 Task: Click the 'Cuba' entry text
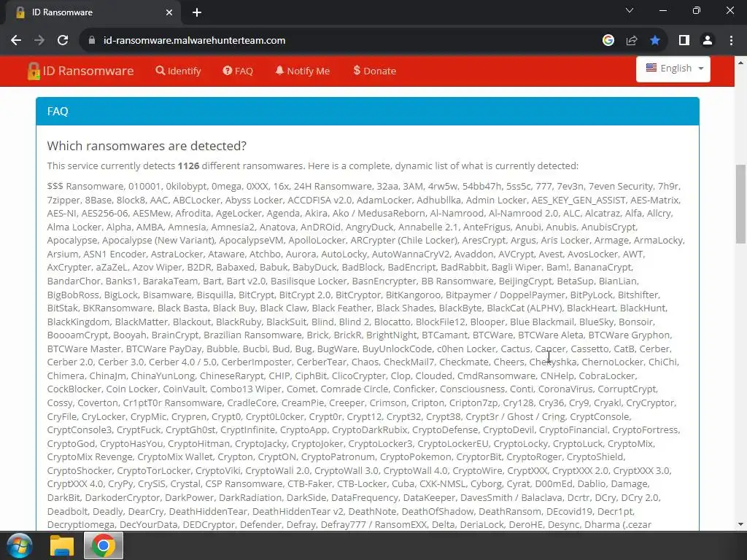pos(403,484)
